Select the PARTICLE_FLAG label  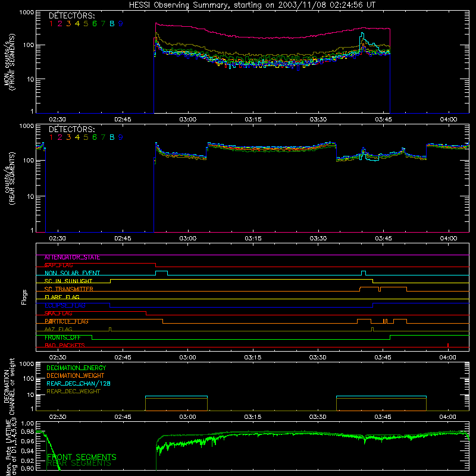tap(67, 321)
